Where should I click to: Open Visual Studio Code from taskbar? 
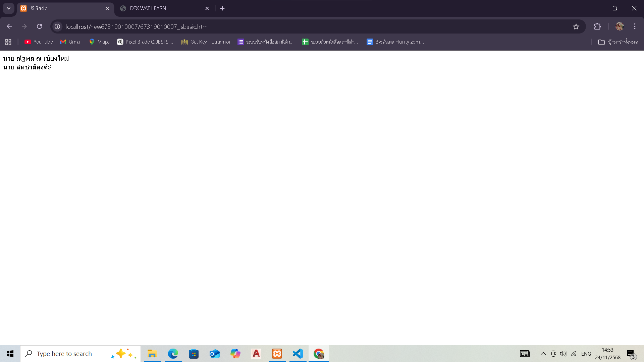click(298, 354)
